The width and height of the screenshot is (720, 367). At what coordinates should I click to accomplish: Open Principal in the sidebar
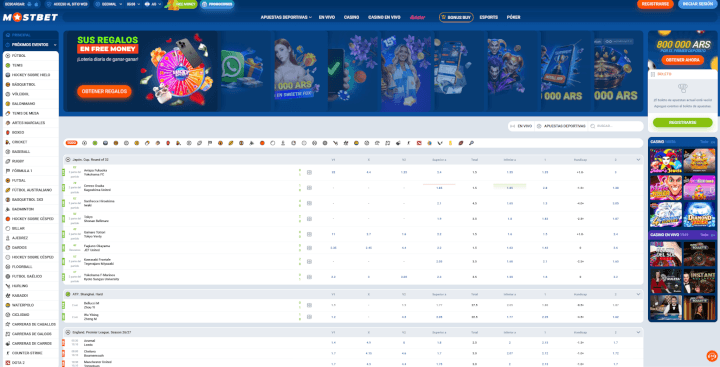31,35
